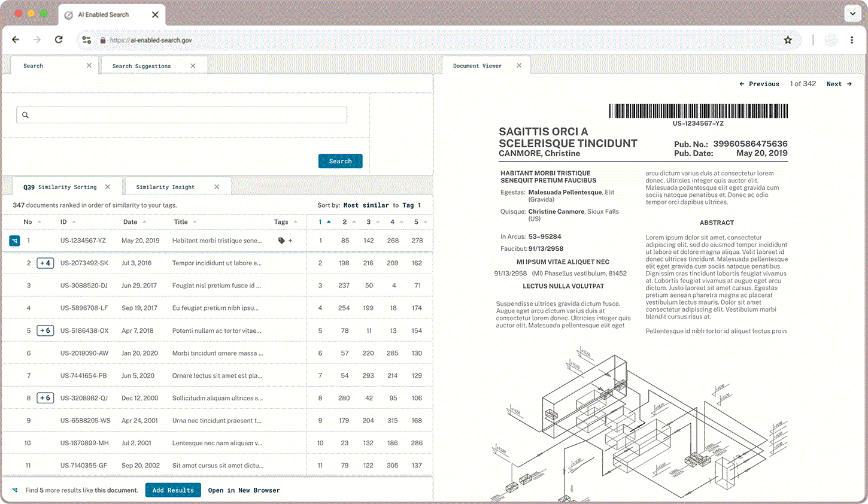Click the isometric piping diagram
This screenshot has height=504, width=868.
click(641, 423)
